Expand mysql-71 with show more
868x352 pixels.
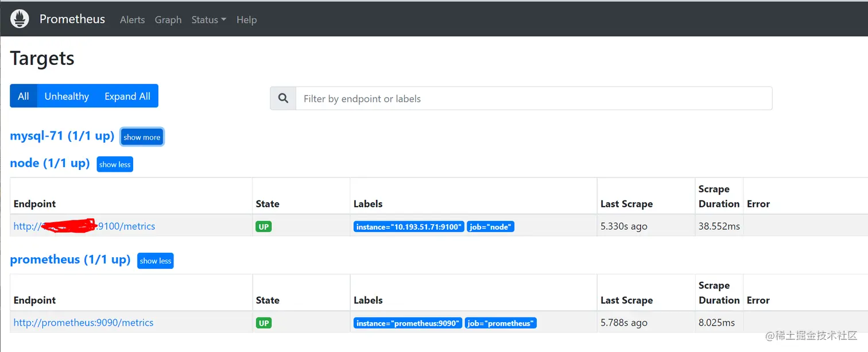[142, 137]
